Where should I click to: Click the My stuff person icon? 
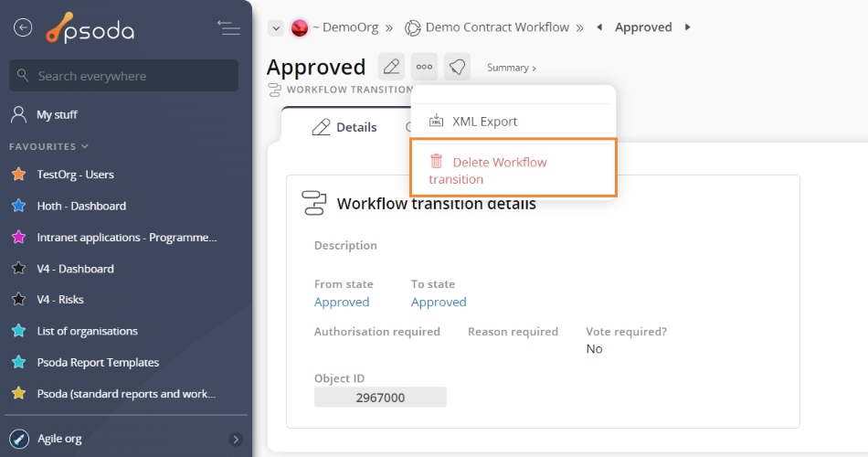[x=19, y=114]
